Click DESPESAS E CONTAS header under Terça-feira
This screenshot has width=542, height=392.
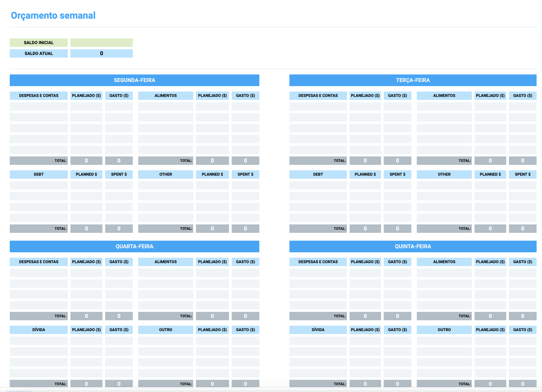coord(318,96)
